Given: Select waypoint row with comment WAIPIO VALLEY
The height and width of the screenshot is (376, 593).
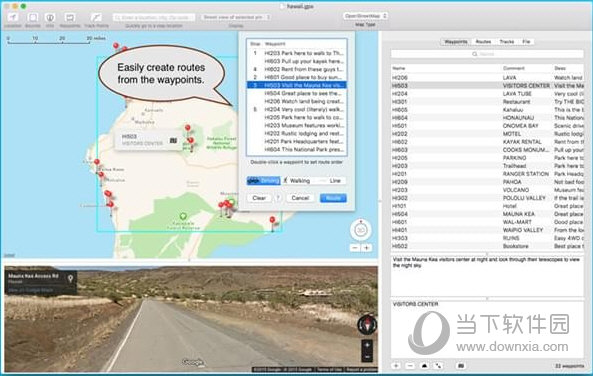Looking at the screenshot, I should pos(487,230).
